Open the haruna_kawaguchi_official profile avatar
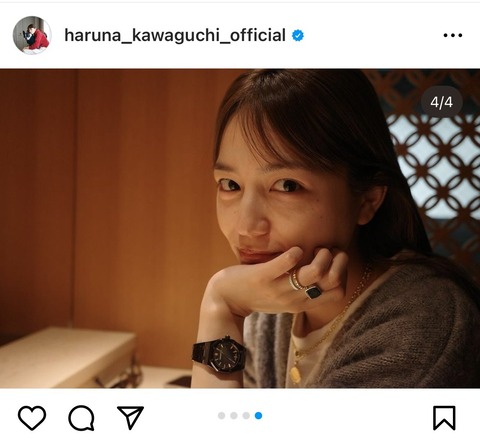The width and height of the screenshot is (480, 446). (x=32, y=35)
